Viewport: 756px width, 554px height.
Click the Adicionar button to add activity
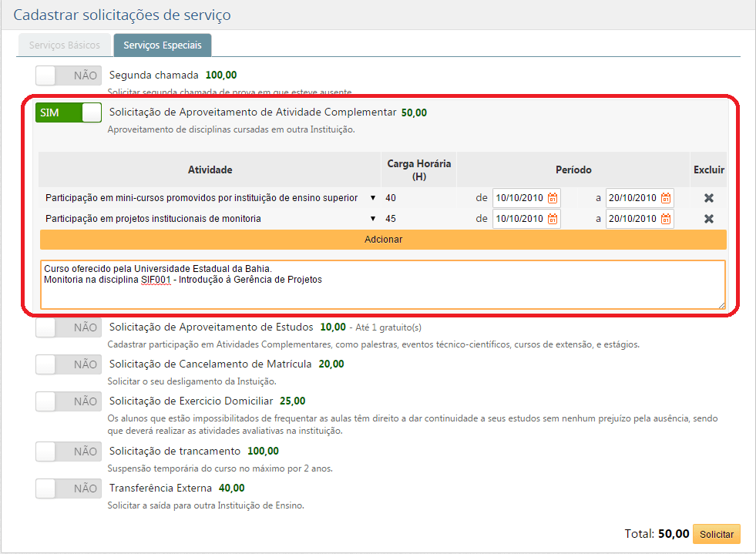pos(383,240)
